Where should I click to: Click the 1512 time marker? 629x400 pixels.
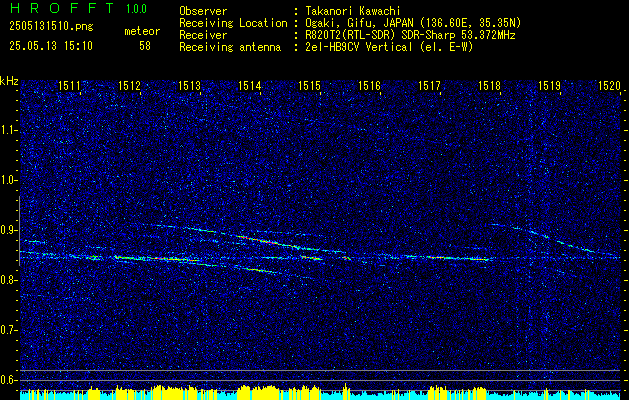click(x=129, y=85)
